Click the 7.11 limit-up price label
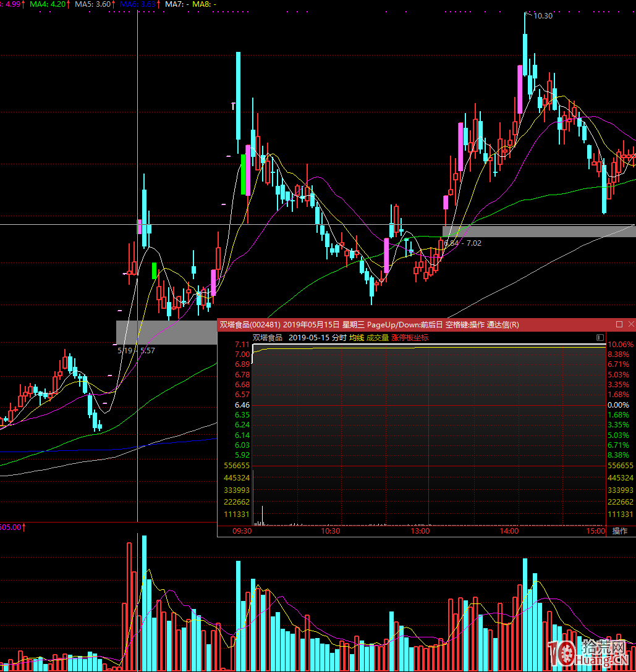636x672 pixels. click(242, 345)
